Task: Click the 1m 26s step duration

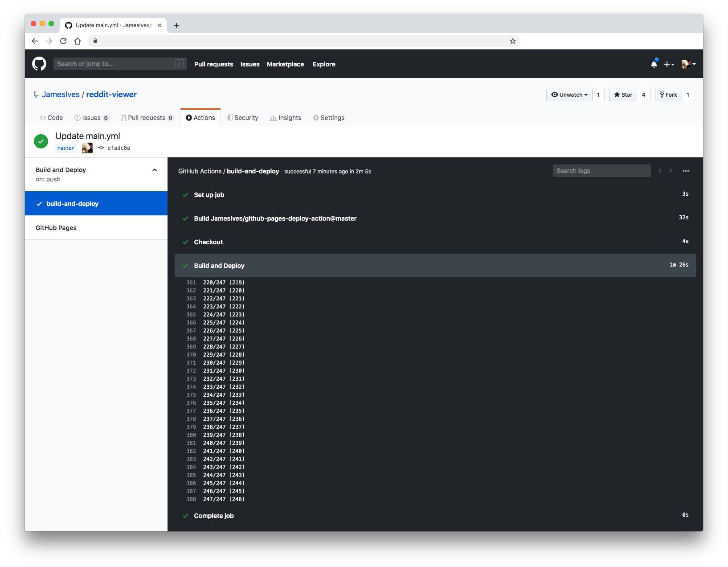Action: [x=679, y=265]
